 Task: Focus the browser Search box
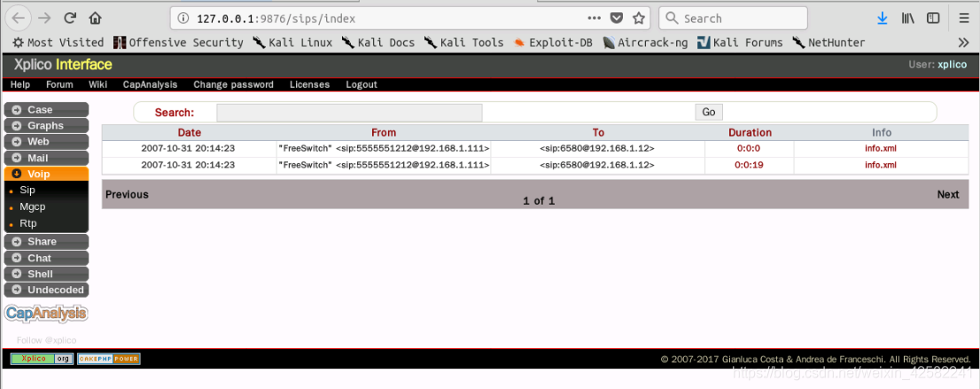(x=733, y=18)
